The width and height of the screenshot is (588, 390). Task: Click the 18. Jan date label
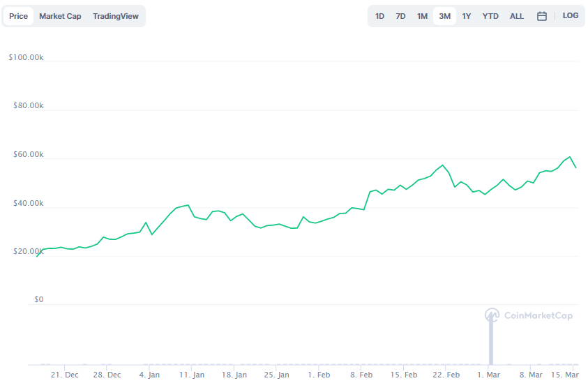[x=234, y=375]
